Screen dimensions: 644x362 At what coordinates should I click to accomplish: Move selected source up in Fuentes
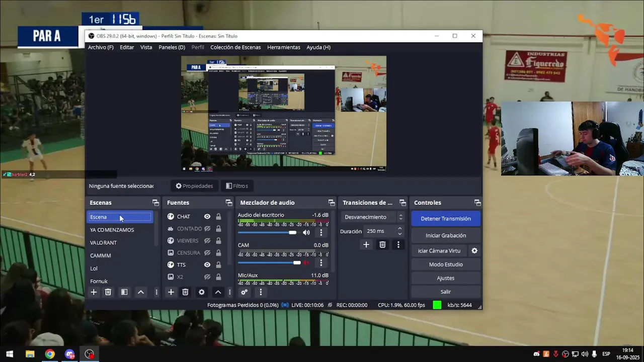pos(218,292)
